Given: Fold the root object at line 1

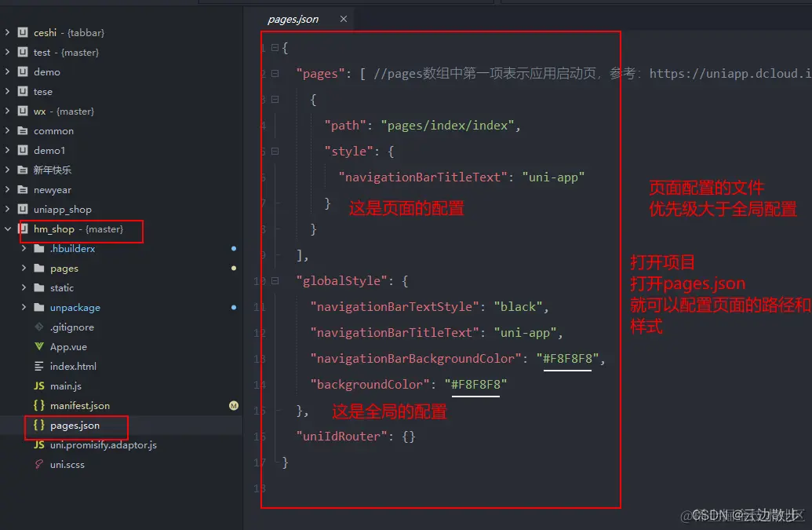Looking at the screenshot, I should coord(275,48).
